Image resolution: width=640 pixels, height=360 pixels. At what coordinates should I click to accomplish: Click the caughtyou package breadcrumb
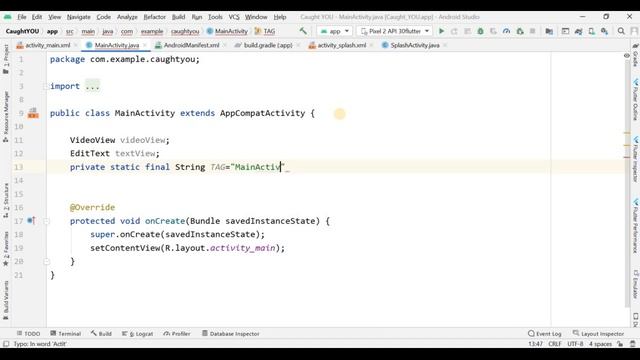[185, 31]
